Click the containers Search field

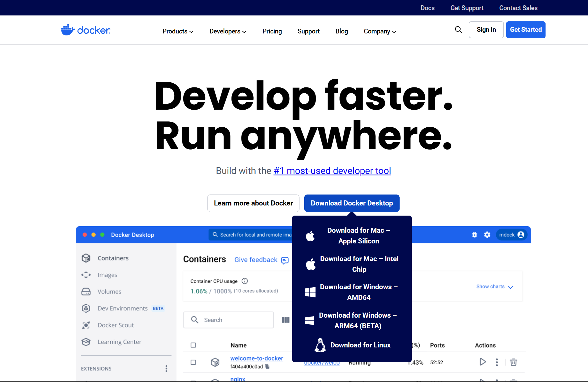tap(228, 320)
